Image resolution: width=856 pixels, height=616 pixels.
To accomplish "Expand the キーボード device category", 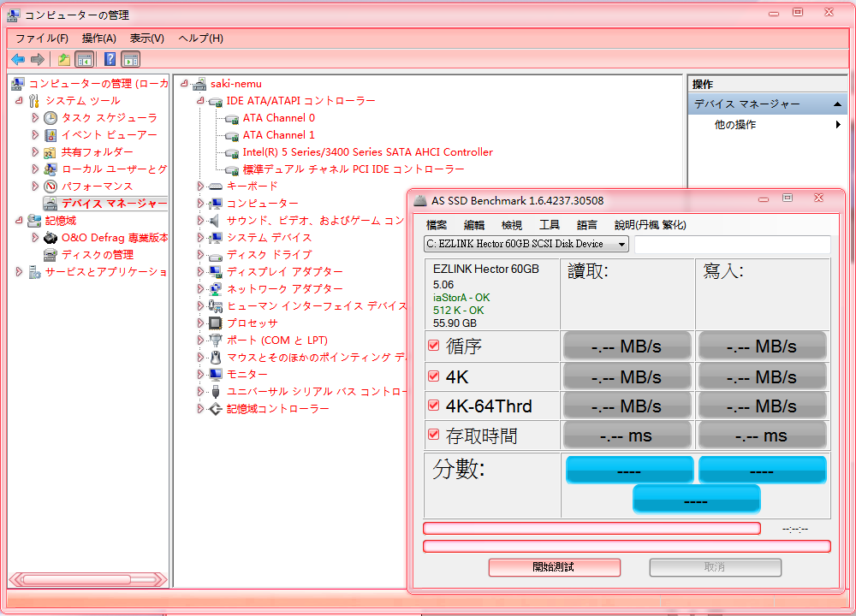I will (x=200, y=187).
